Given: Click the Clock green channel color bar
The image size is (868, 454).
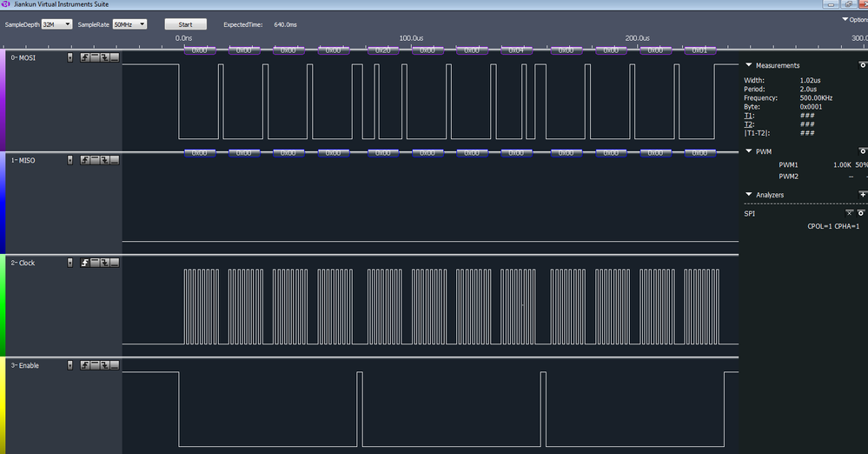Looking at the screenshot, I should (3, 305).
